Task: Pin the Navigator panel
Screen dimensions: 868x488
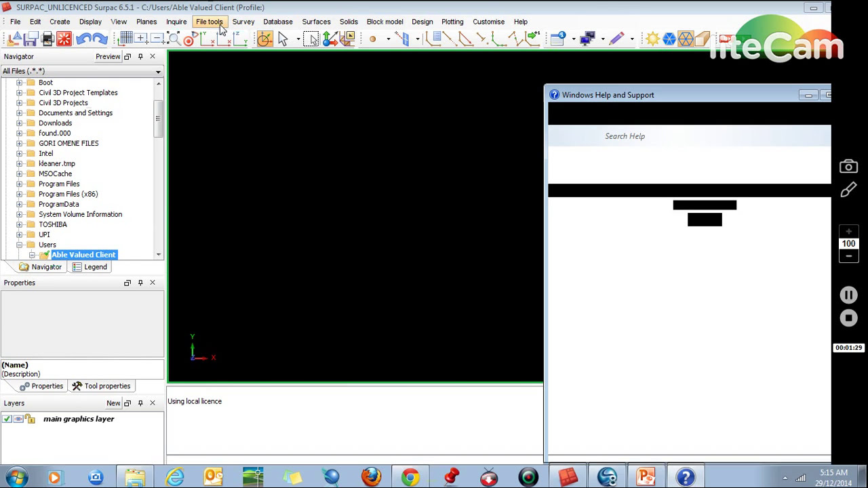Action: (140, 56)
